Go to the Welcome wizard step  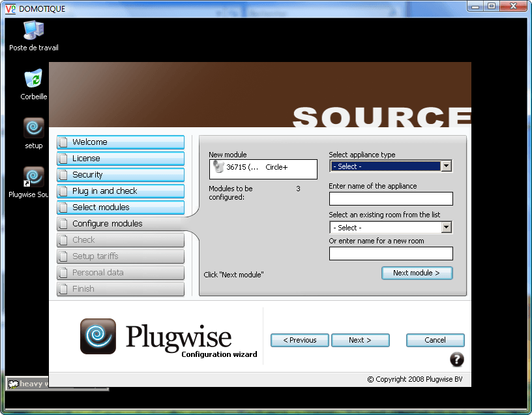tap(121, 142)
